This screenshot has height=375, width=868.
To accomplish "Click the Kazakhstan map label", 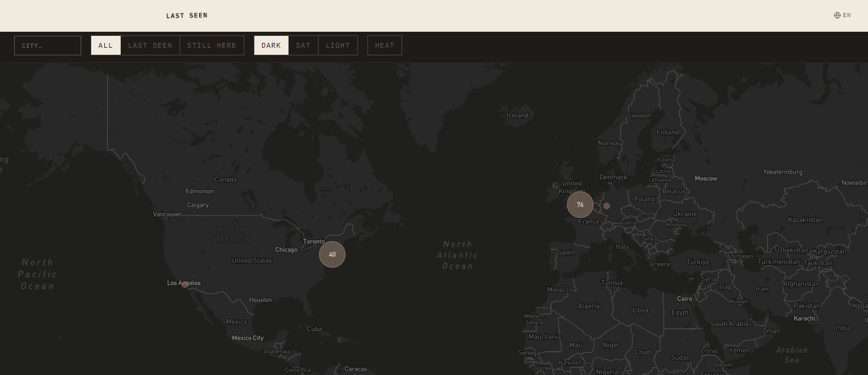I will 805,220.
